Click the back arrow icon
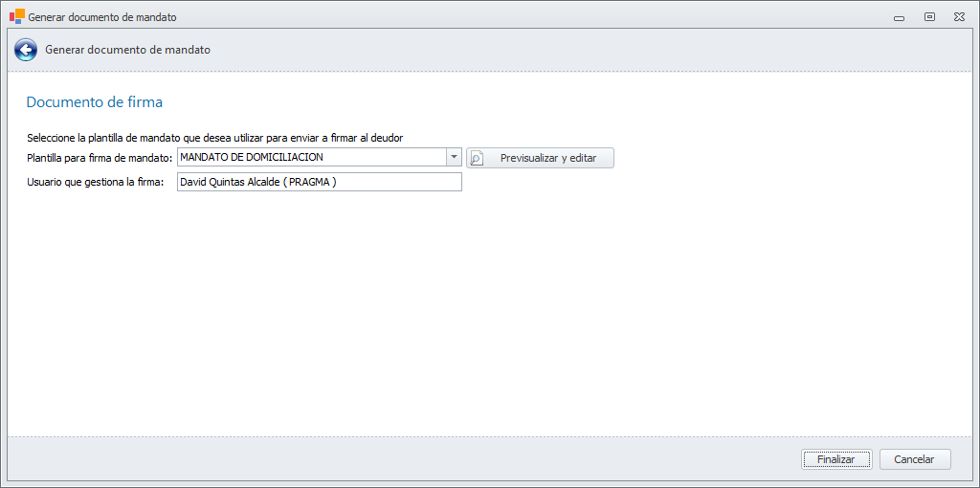The image size is (980, 488). [x=26, y=50]
